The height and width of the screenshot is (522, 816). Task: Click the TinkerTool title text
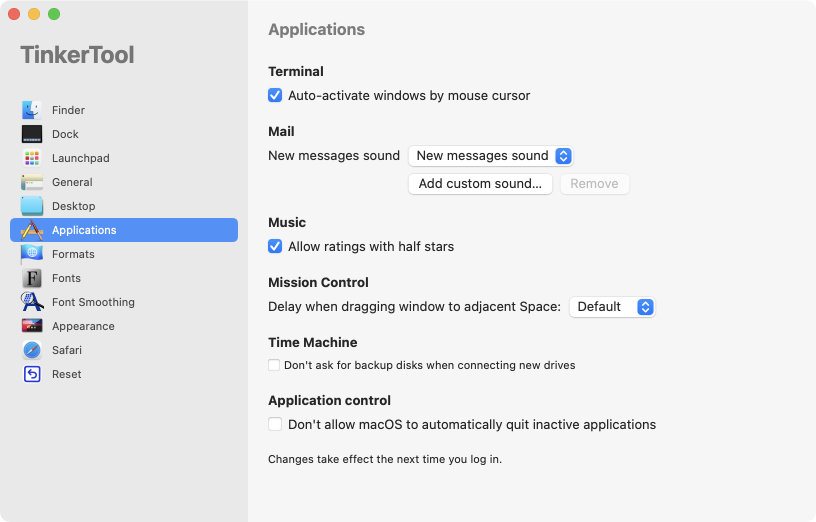[78, 55]
